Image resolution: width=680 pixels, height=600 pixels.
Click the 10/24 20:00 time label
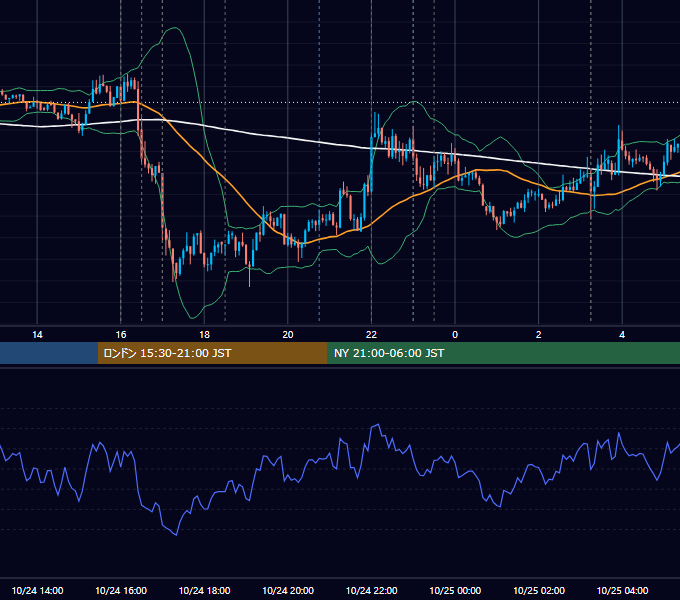point(288,590)
